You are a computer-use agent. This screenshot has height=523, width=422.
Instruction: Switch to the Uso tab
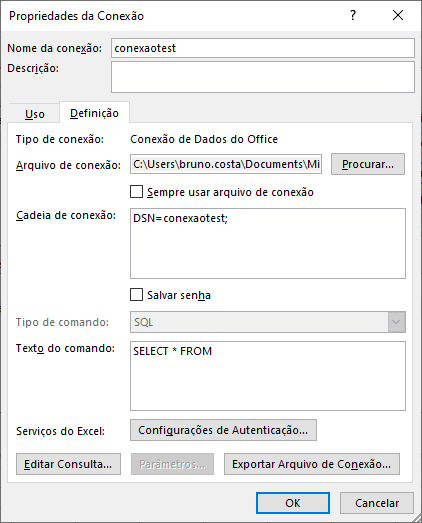pyautogui.click(x=35, y=114)
